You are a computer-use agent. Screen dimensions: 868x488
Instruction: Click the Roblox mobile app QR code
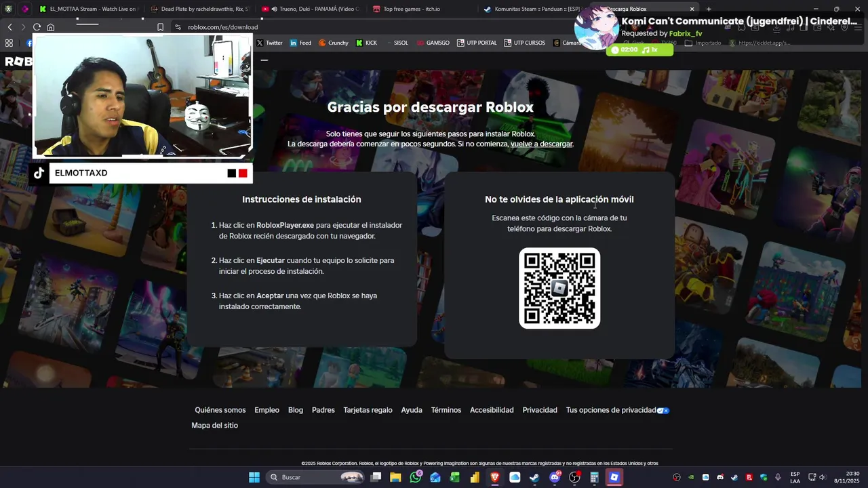[x=559, y=288]
